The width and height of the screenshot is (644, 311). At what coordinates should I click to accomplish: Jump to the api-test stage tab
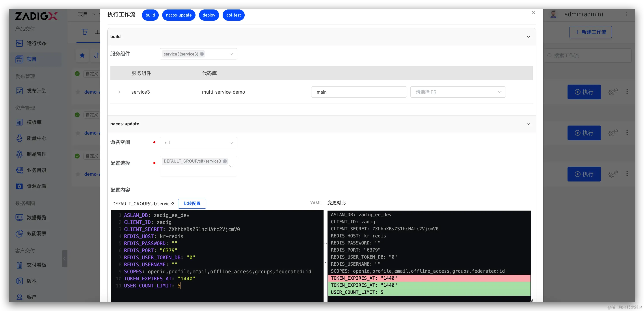tap(233, 15)
